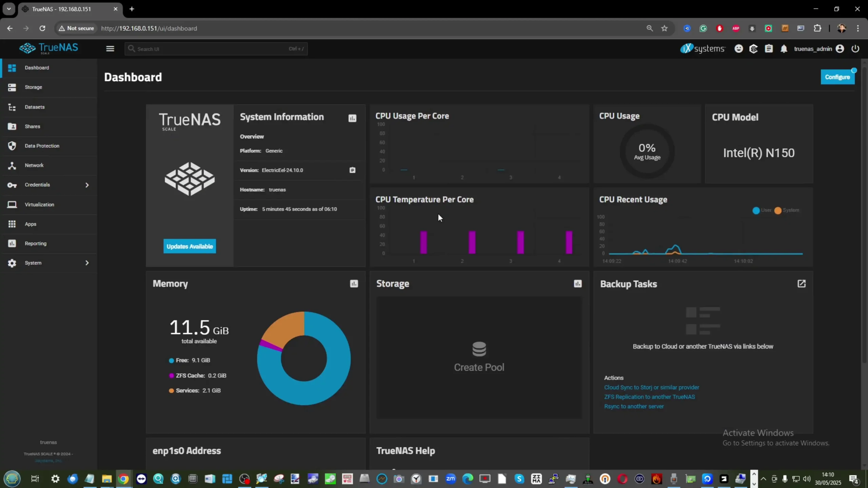Click the Services orange legend dot
Image resolution: width=868 pixels, height=488 pixels.
pyautogui.click(x=171, y=391)
